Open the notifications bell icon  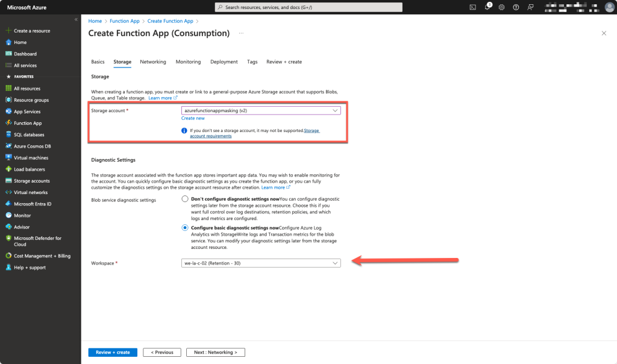pos(487,7)
